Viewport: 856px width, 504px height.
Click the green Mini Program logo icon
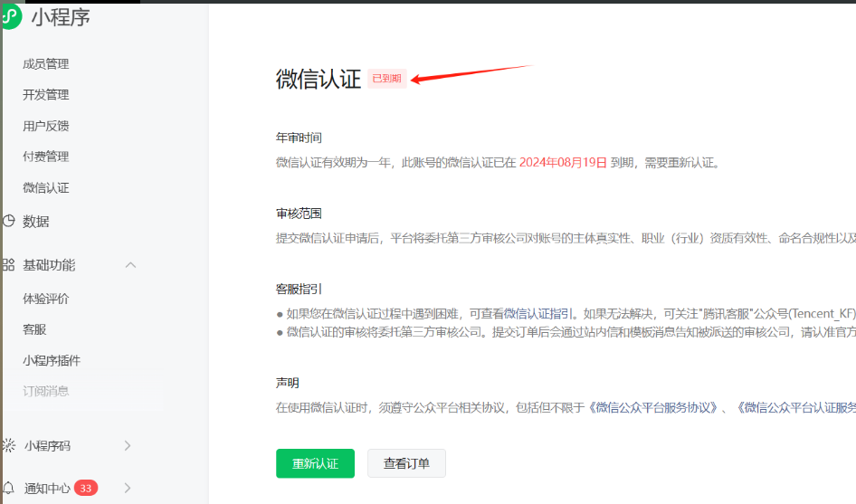(x=11, y=16)
